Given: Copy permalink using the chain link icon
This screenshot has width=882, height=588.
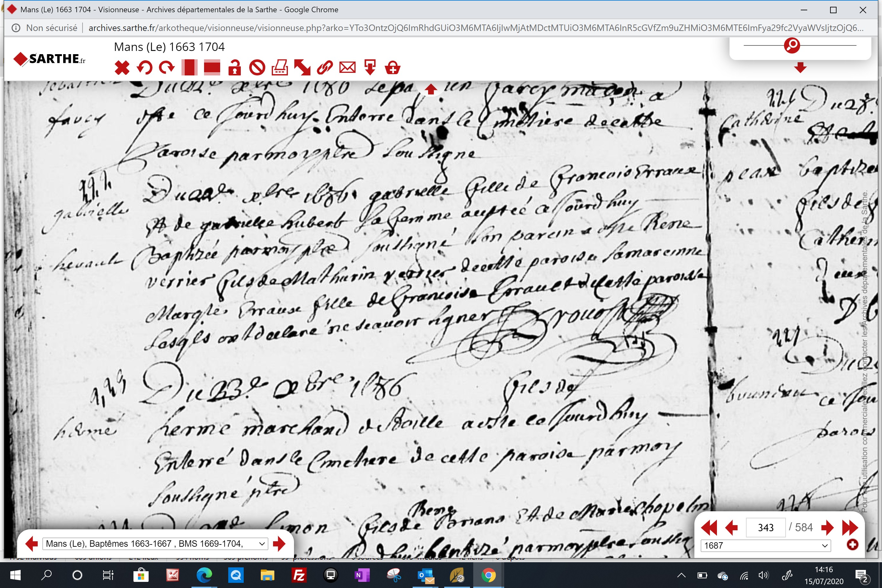Looking at the screenshot, I should coord(325,68).
